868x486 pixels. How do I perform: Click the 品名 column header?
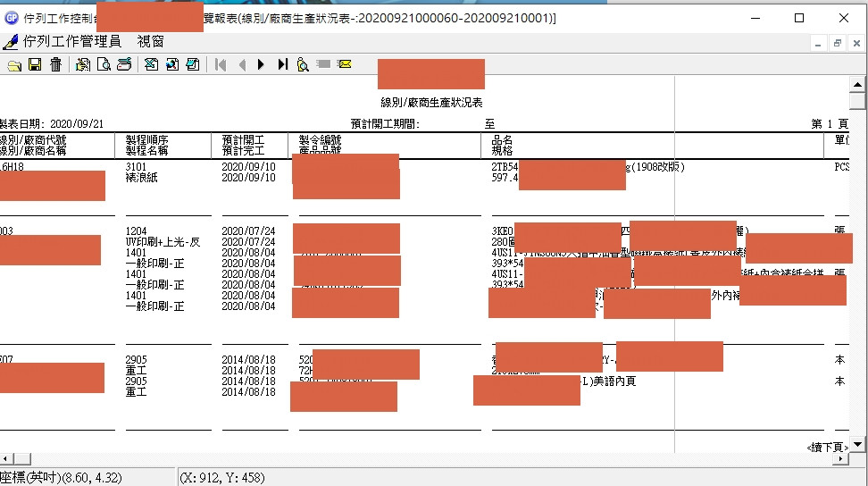pyautogui.click(x=502, y=140)
